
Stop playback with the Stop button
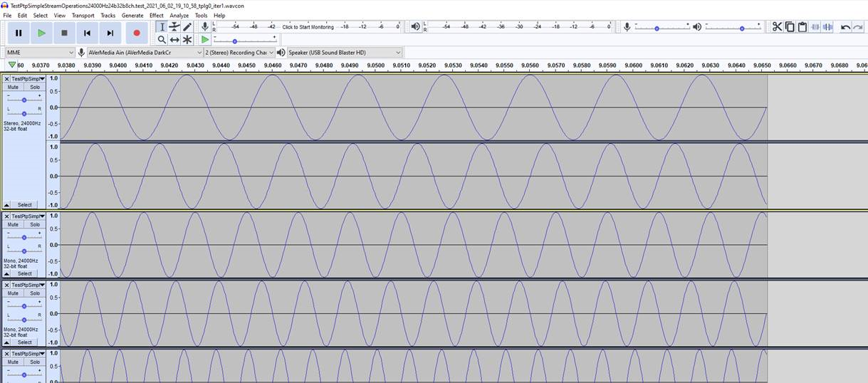click(x=64, y=33)
